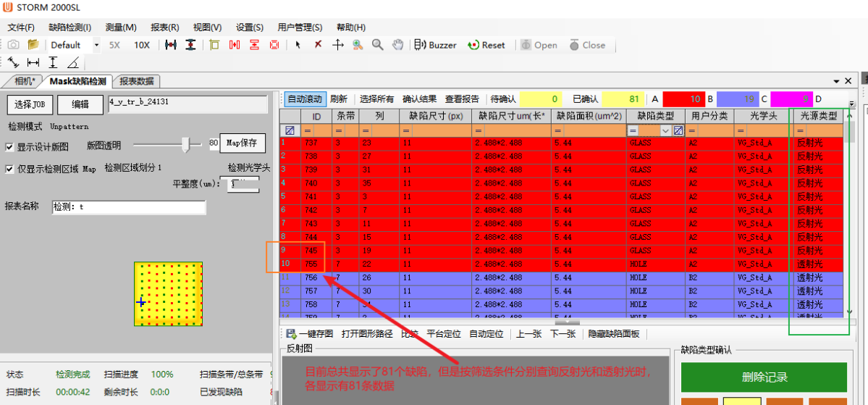Click the Buzzer toolbar button
Viewport: 868px width, 405px height.
click(436, 45)
